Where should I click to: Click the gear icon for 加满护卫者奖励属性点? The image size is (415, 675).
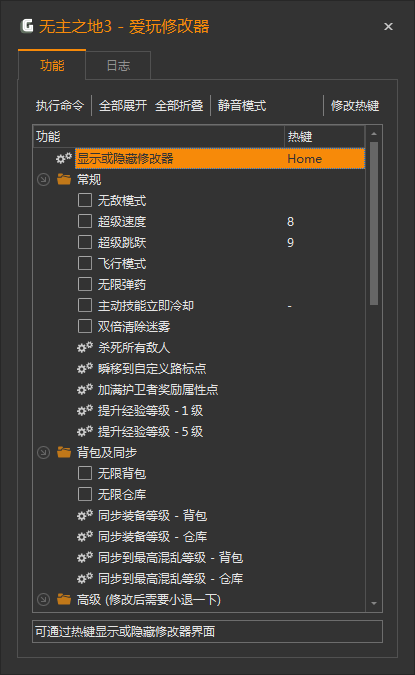(x=85, y=390)
